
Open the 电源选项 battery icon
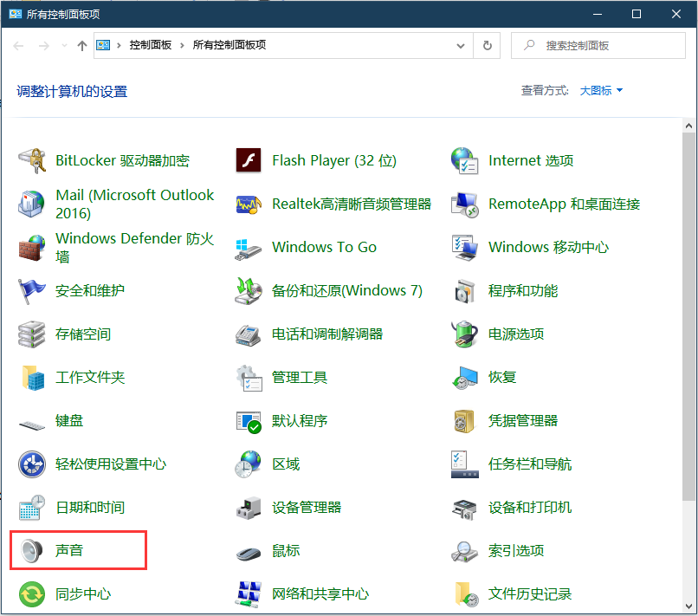pos(465,334)
